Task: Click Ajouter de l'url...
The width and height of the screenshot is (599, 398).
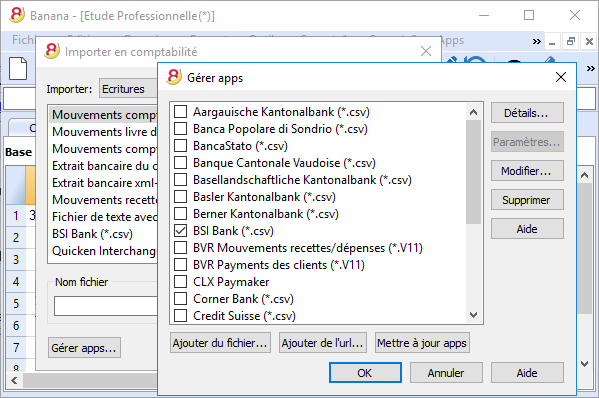Action: [323, 343]
